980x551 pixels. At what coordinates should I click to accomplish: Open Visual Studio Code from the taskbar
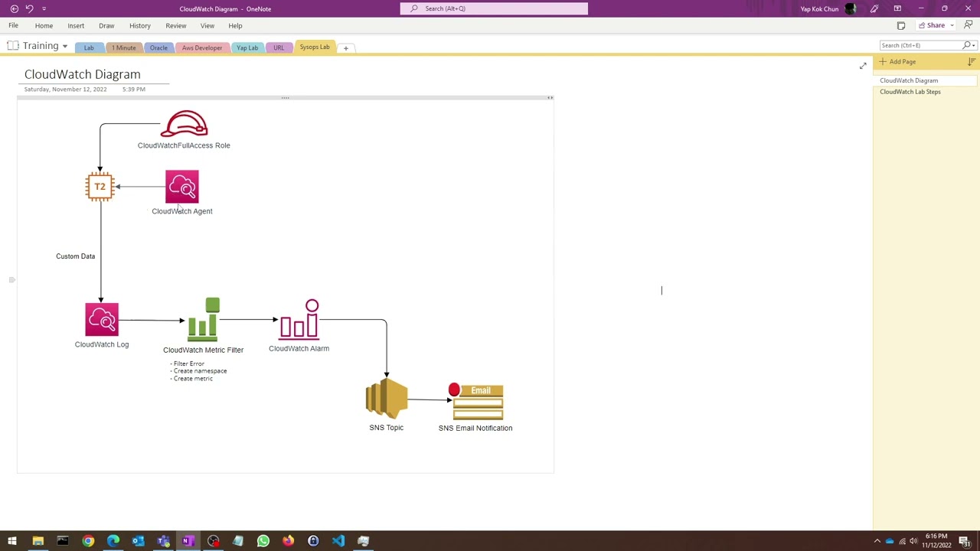click(338, 541)
